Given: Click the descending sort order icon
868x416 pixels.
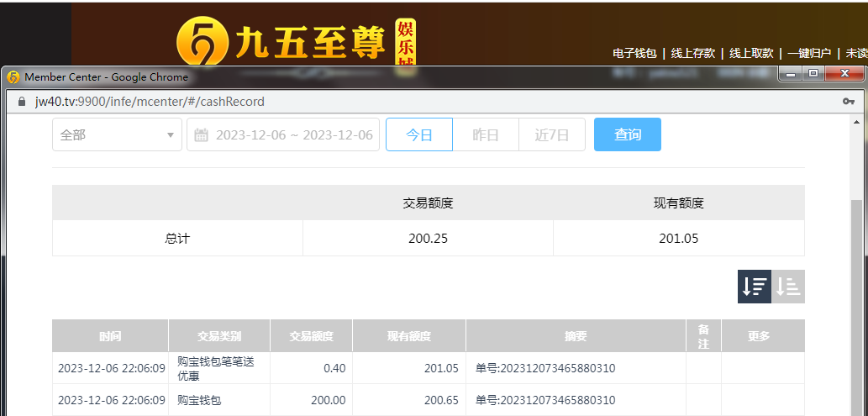Looking at the screenshot, I should point(754,287).
